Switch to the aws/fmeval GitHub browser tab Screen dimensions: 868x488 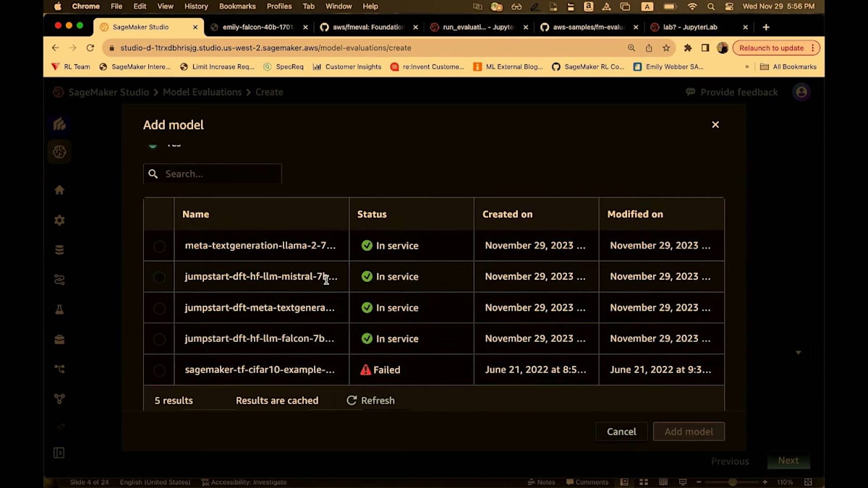[x=369, y=27]
